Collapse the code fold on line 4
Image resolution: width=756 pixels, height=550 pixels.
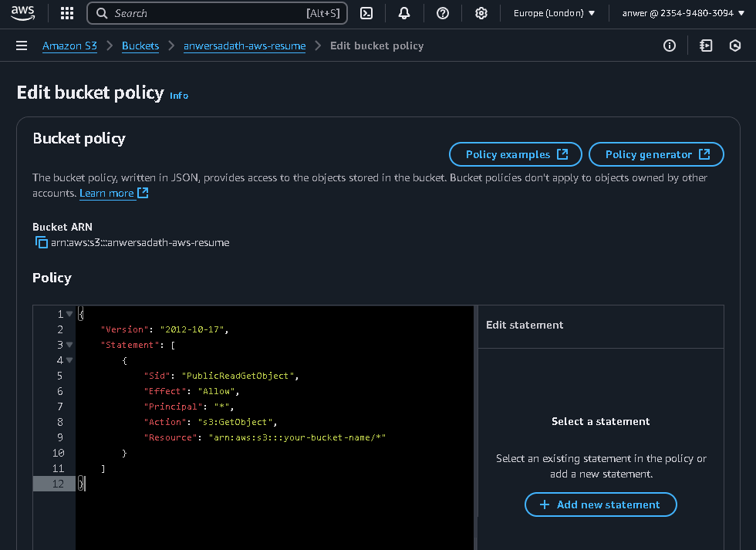69,360
